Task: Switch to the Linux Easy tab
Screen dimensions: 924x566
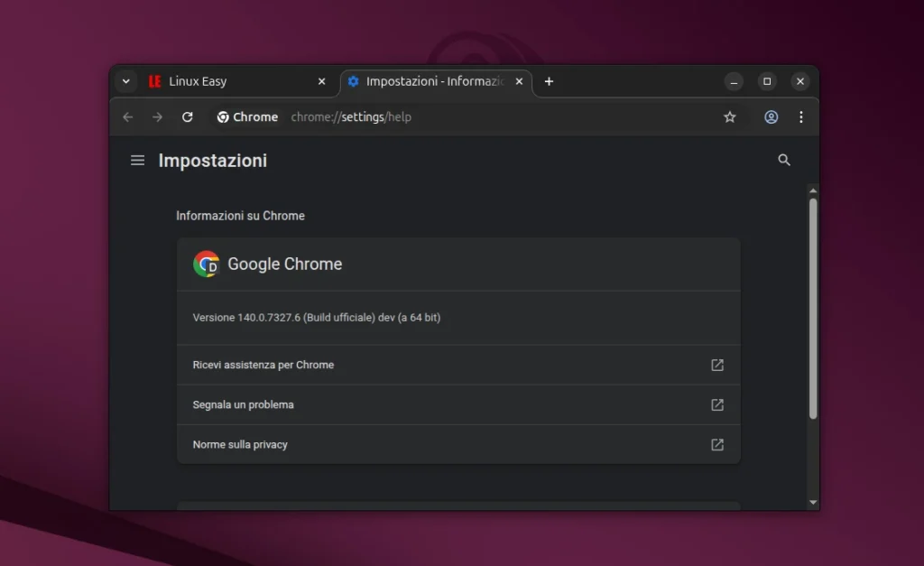Action: (226, 81)
